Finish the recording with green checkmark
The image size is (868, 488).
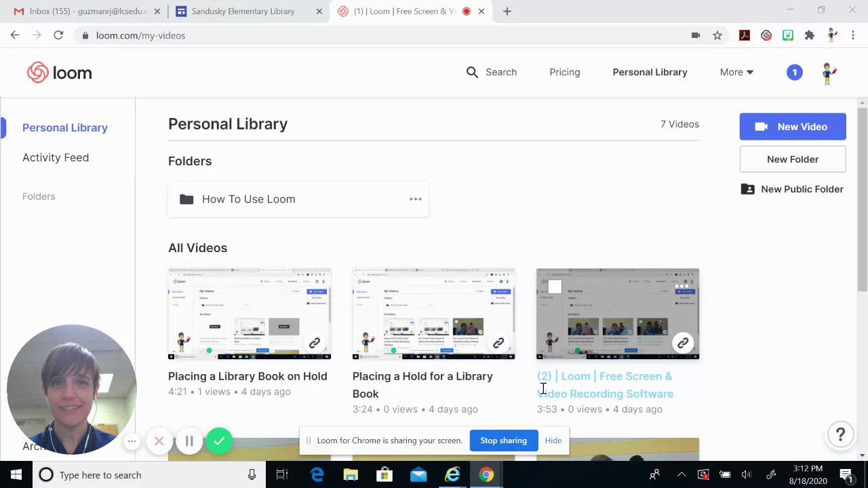[x=219, y=441]
